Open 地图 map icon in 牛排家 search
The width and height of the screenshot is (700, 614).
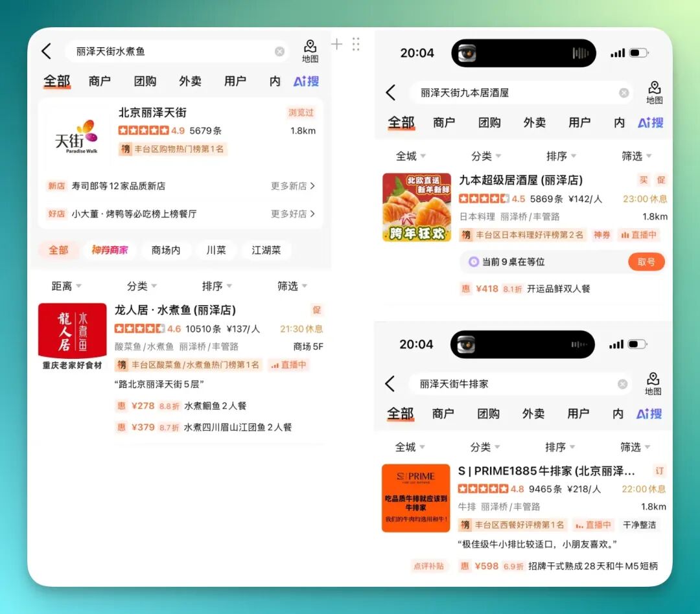click(653, 383)
